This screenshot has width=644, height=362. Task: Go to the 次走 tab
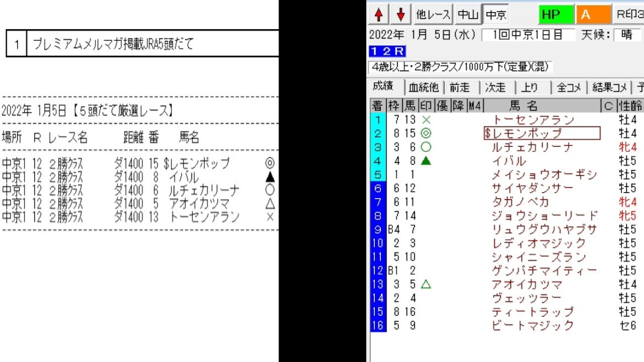point(495,87)
